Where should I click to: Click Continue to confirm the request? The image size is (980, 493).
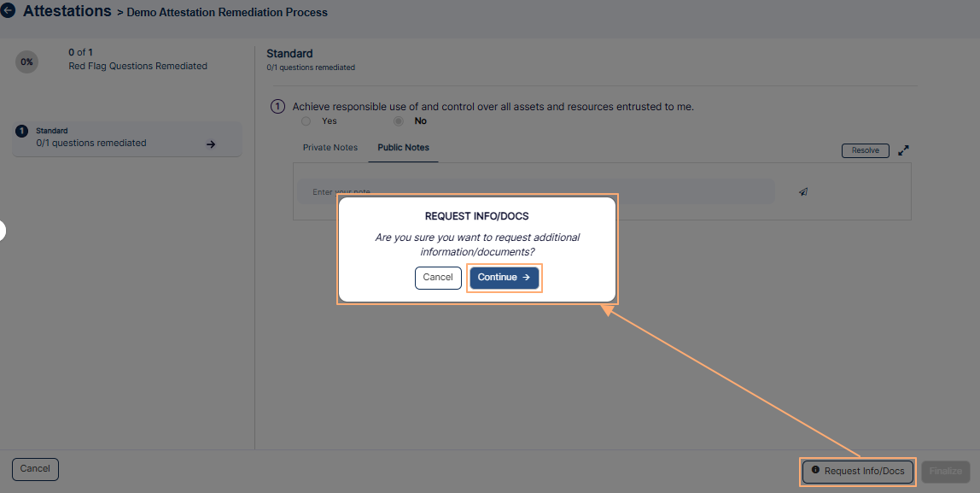pyautogui.click(x=505, y=278)
